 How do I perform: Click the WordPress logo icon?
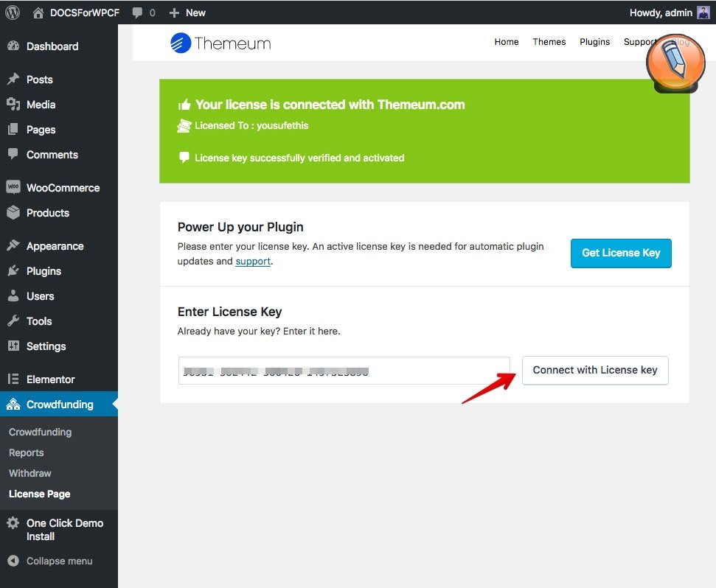pos(13,13)
